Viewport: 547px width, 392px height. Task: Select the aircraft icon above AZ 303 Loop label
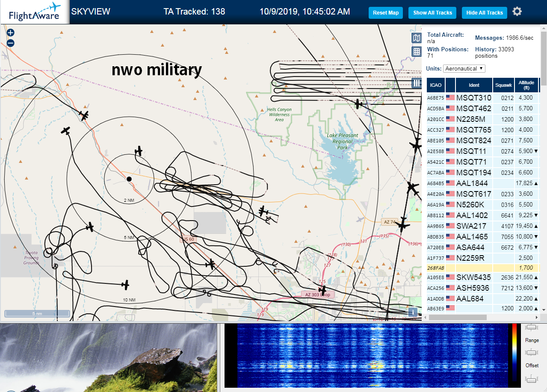click(x=322, y=291)
